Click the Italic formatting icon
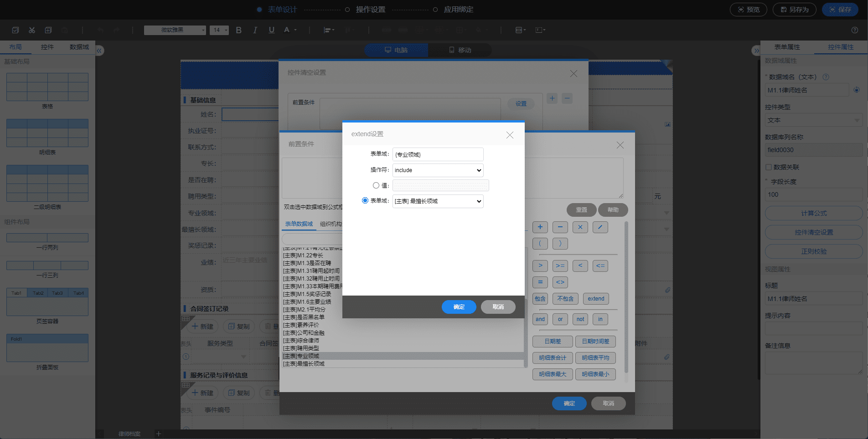This screenshot has height=439, width=868. (255, 30)
